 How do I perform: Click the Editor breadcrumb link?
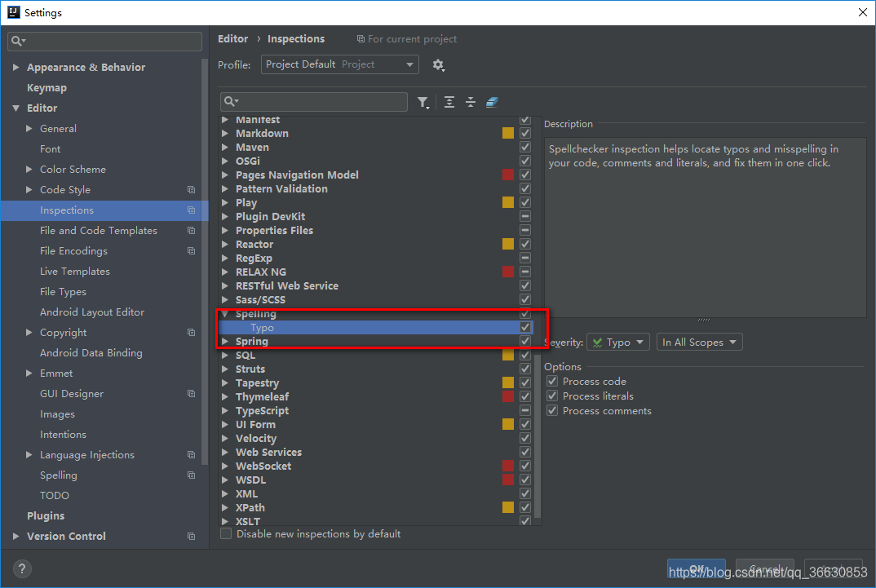pyautogui.click(x=233, y=39)
